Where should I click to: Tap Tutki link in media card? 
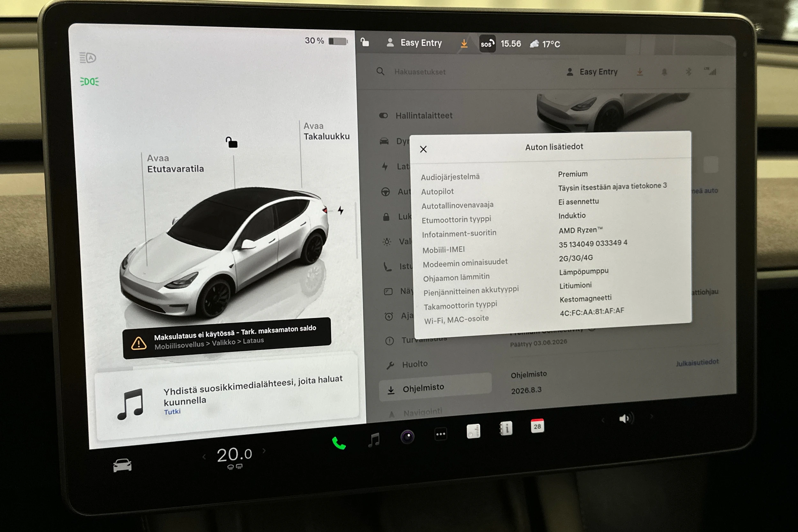click(172, 412)
